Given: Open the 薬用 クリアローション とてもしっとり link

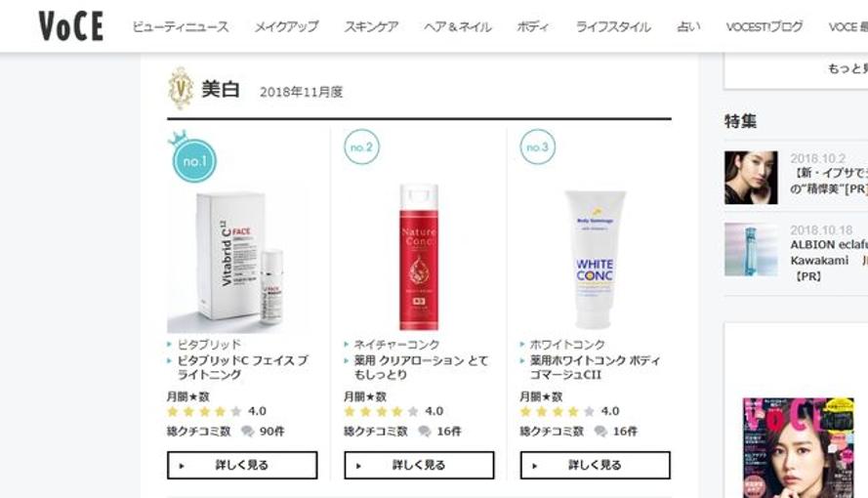Looking at the screenshot, I should [x=421, y=367].
